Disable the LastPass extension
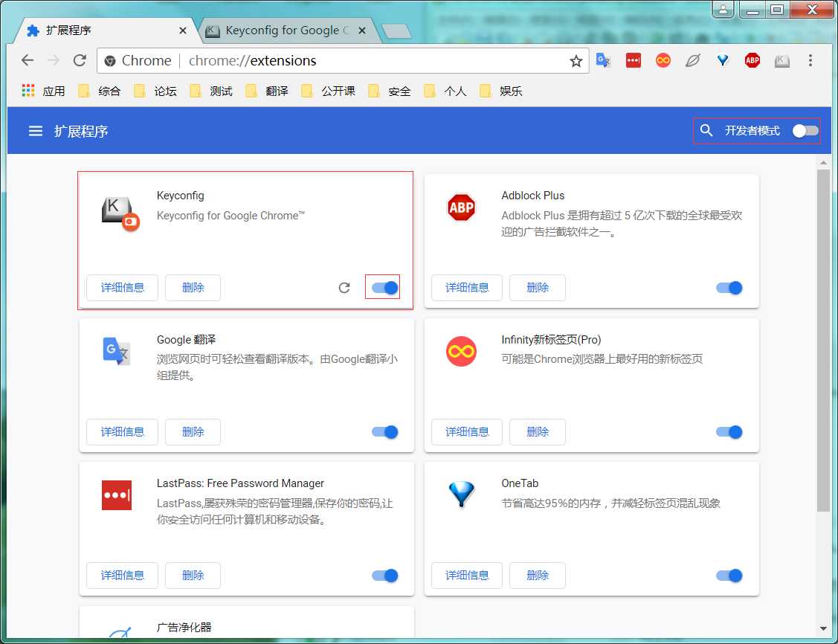Screen dimensions: 838x644 385,576
